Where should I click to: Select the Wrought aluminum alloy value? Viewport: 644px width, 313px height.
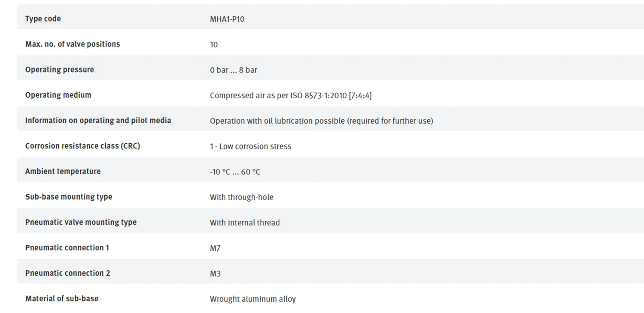(x=253, y=299)
